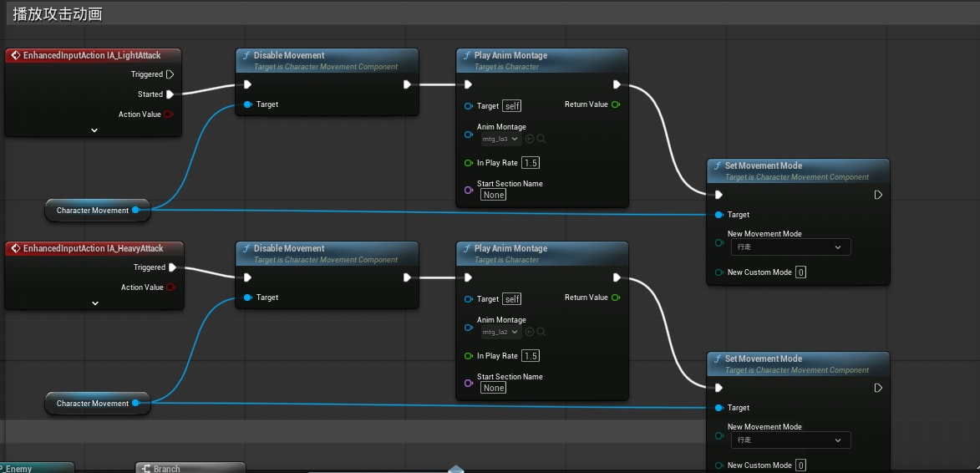
Task: Select the 播放攻击动画 comment box title
Action: point(57,14)
